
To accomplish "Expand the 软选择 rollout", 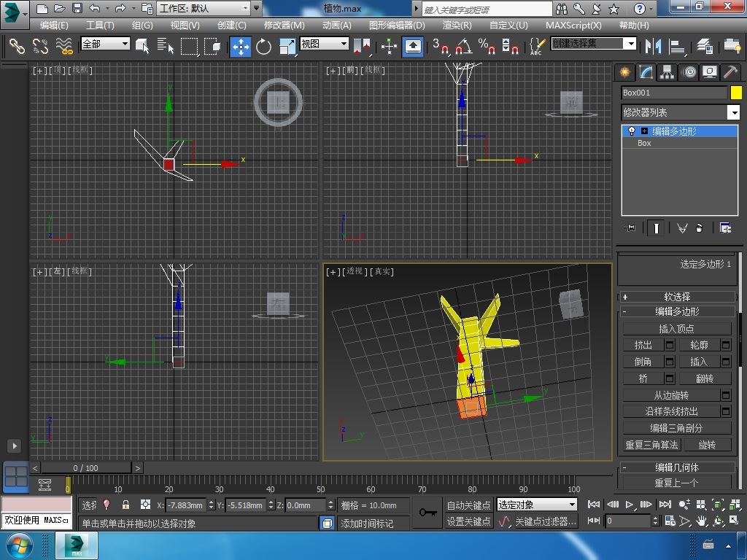I will point(677,297).
